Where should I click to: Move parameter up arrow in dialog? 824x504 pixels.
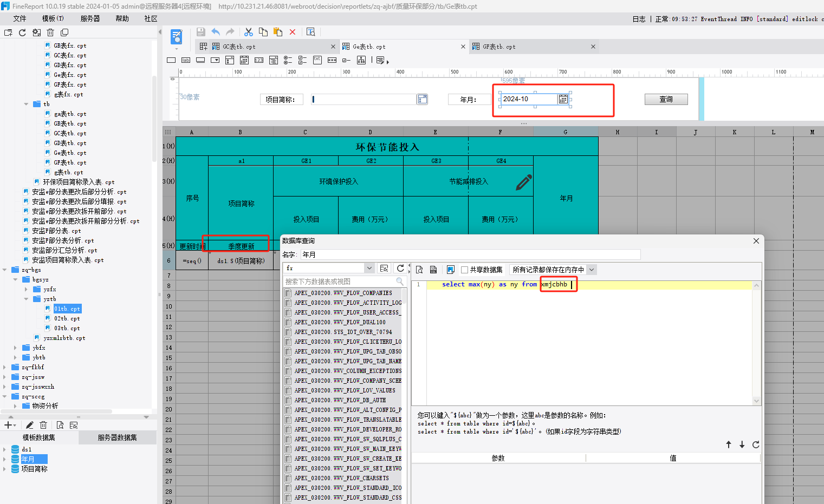pyautogui.click(x=729, y=444)
